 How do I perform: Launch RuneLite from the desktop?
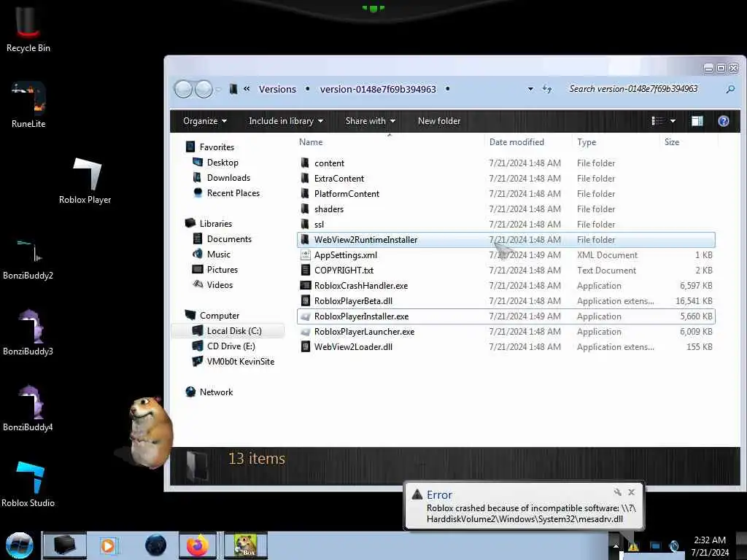(x=28, y=105)
